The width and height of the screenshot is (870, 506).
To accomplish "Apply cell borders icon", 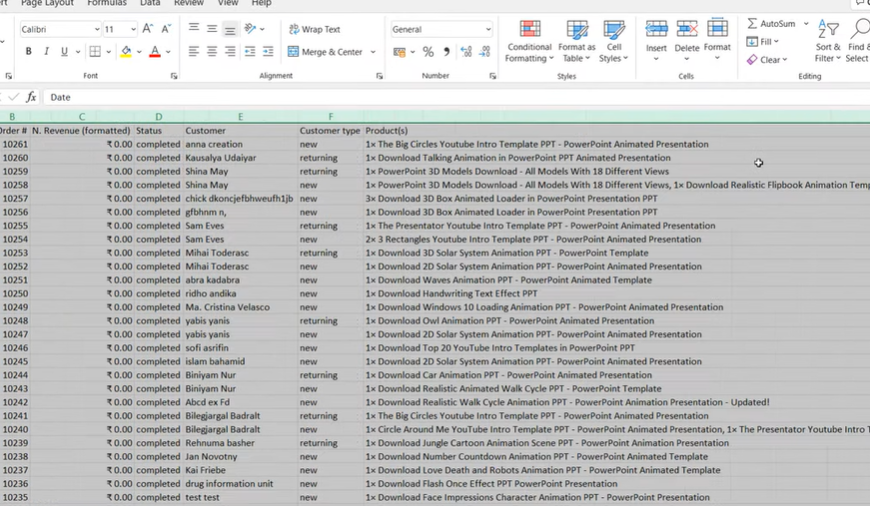I will (x=95, y=52).
